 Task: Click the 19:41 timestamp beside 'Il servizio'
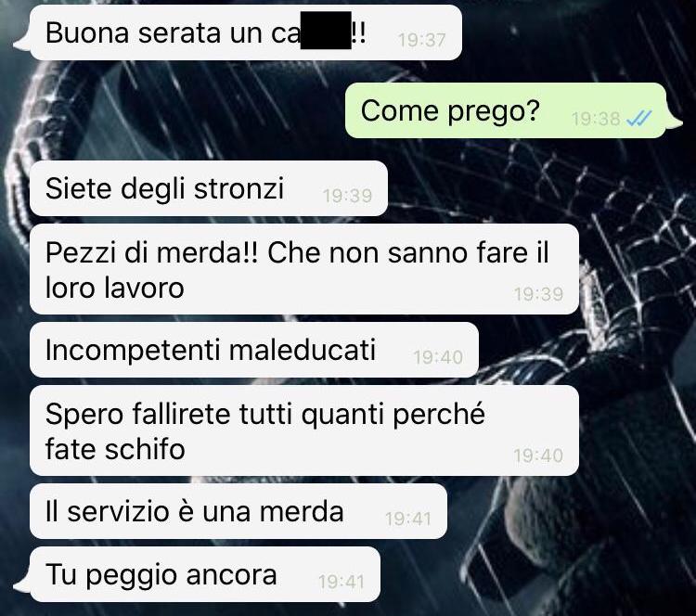point(408,519)
